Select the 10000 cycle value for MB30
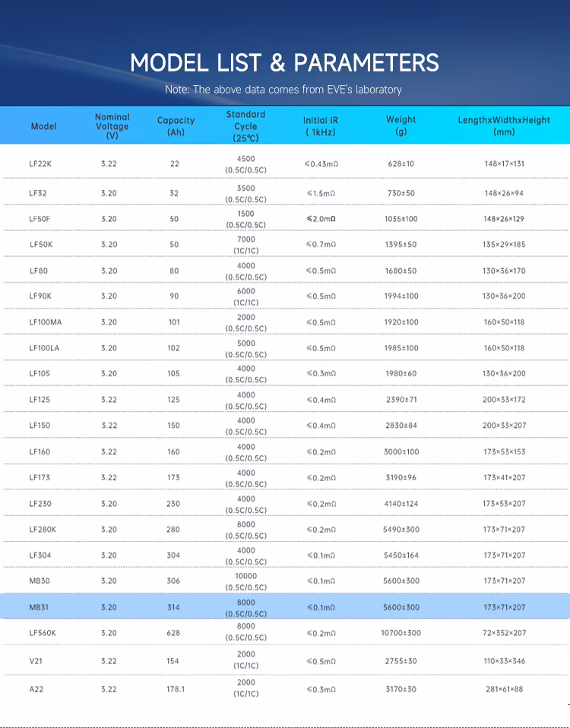 [x=245, y=576]
